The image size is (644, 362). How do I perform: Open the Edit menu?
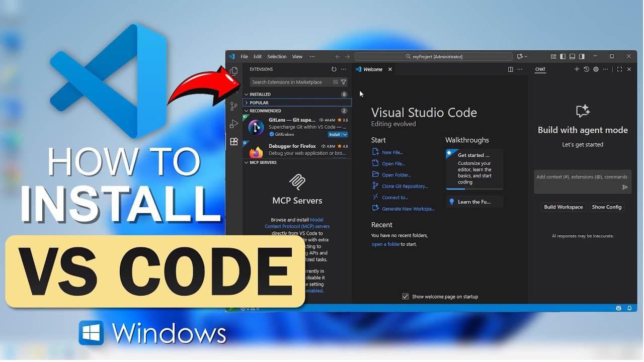click(258, 57)
